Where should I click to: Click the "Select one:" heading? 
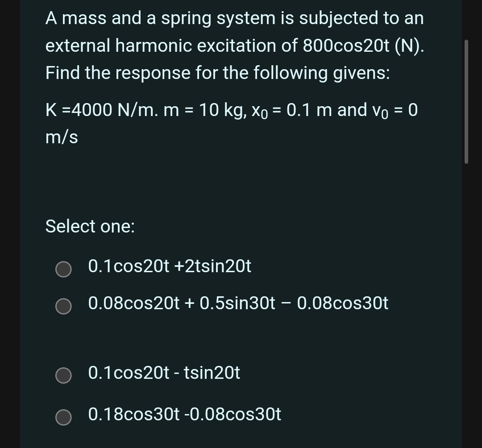click(90, 227)
